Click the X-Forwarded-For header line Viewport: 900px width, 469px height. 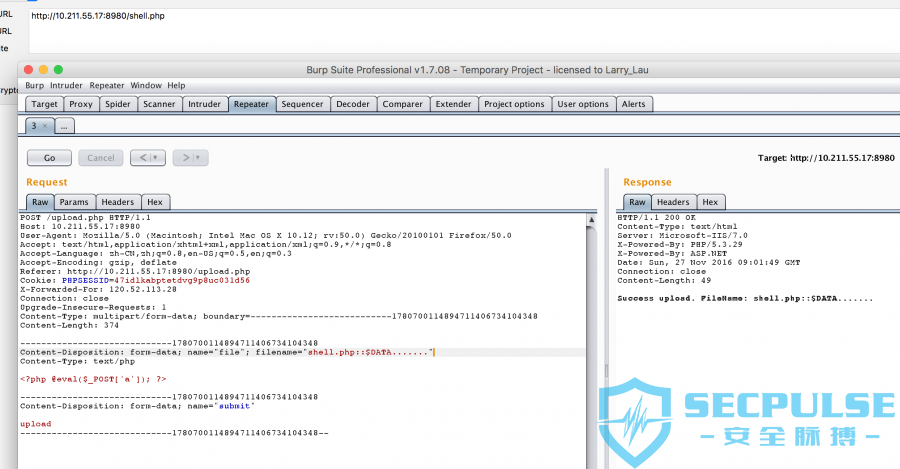pyautogui.click(x=98, y=289)
